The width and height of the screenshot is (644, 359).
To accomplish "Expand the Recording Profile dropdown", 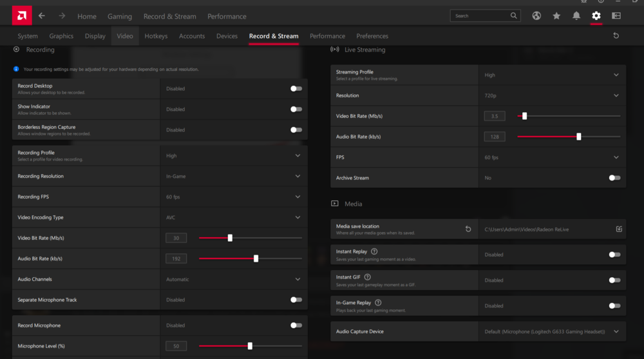I will tap(298, 156).
